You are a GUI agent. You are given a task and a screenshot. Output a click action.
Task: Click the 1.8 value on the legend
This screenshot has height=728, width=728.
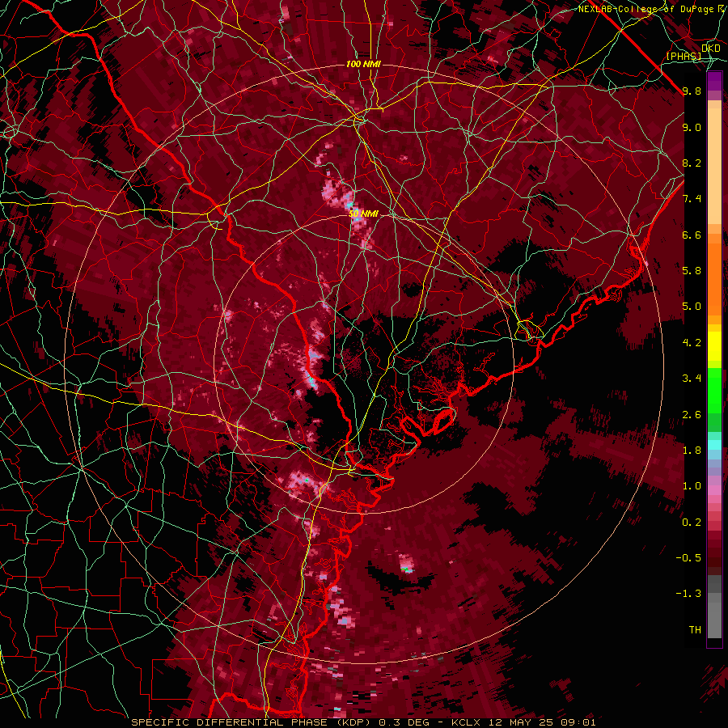click(x=692, y=451)
